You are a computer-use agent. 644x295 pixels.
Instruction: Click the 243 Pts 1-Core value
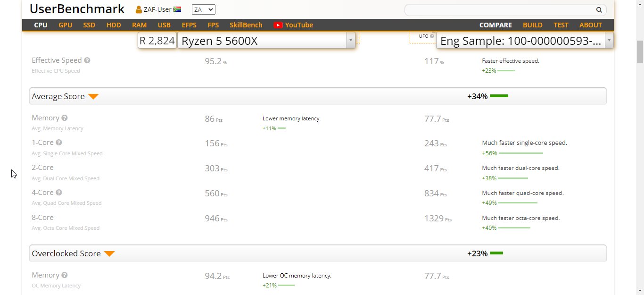[x=436, y=143]
